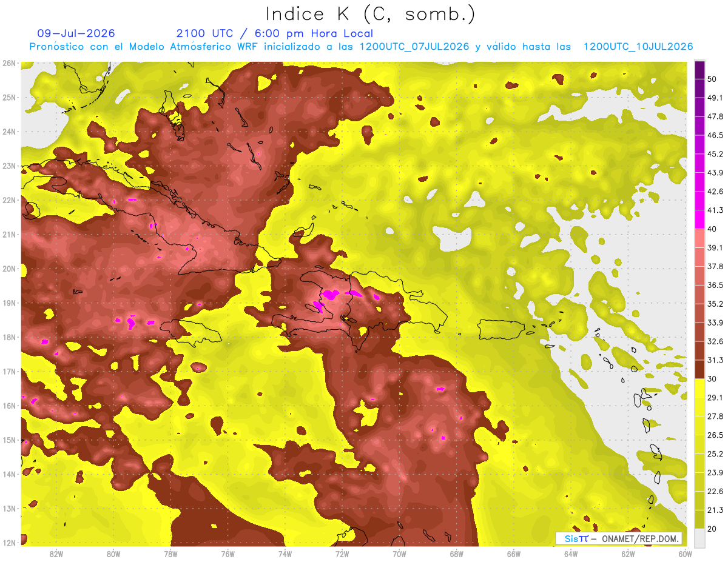Image resolution: width=728 pixels, height=562 pixels.
Task: Click the colorbar label "21.3"
Action: (715, 510)
